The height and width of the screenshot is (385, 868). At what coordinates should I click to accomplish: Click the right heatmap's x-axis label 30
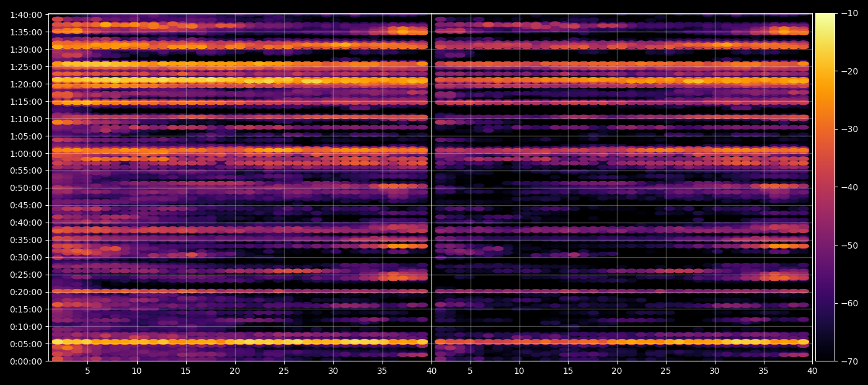(715, 371)
